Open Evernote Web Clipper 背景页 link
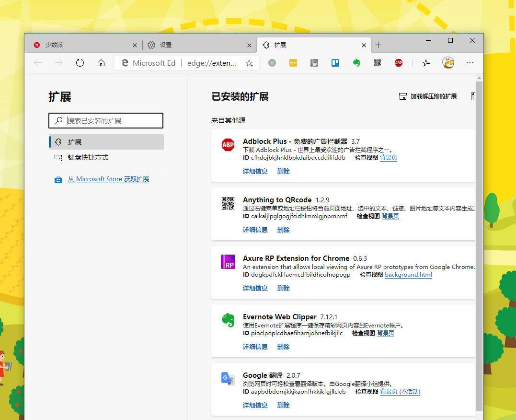The width and height of the screenshot is (516, 420). coord(385,333)
